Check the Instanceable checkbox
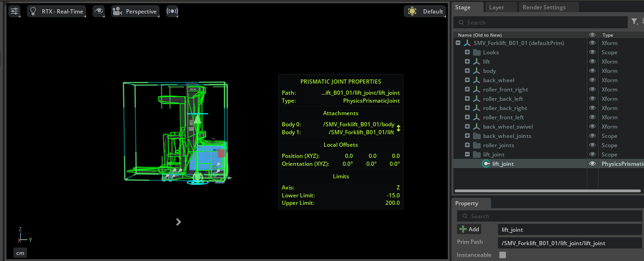 [x=502, y=255]
